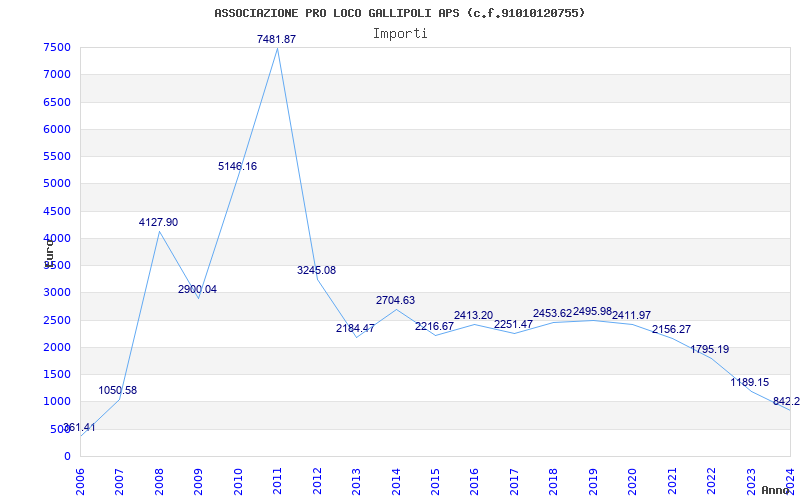Image resolution: width=800 pixels, height=500 pixels.
Task: Click the 4127.90 data label for 2008
Action: [x=158, y=222]
